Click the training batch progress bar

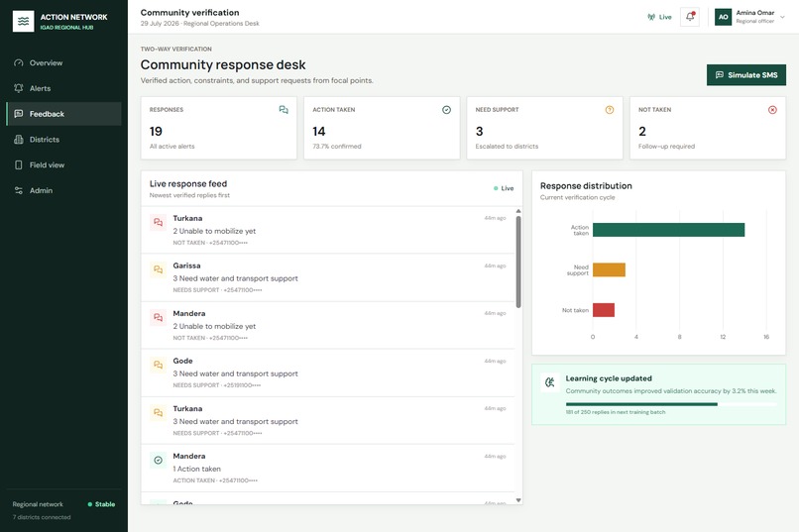(x=671, y=404)
